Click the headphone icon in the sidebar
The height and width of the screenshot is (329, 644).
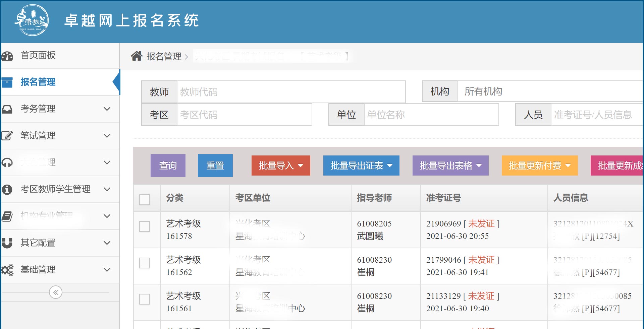pos(7,162)
